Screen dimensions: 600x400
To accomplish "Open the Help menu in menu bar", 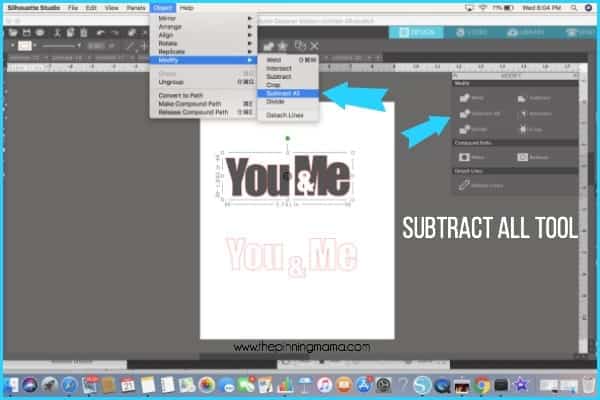I will click(x=187, y=8).
